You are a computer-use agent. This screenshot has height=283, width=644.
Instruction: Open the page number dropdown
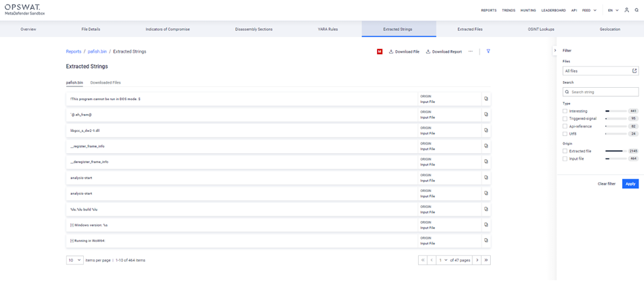(x=443, y=260)
